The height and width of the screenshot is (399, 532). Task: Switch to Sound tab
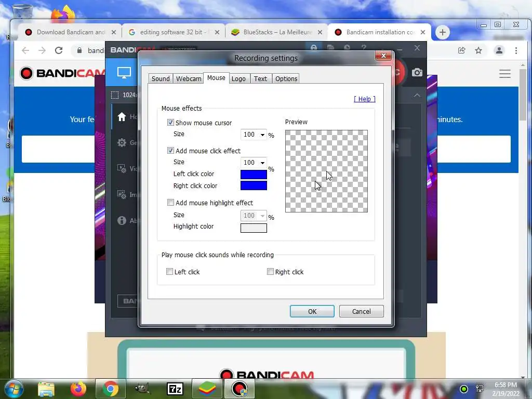click(161, 79)
